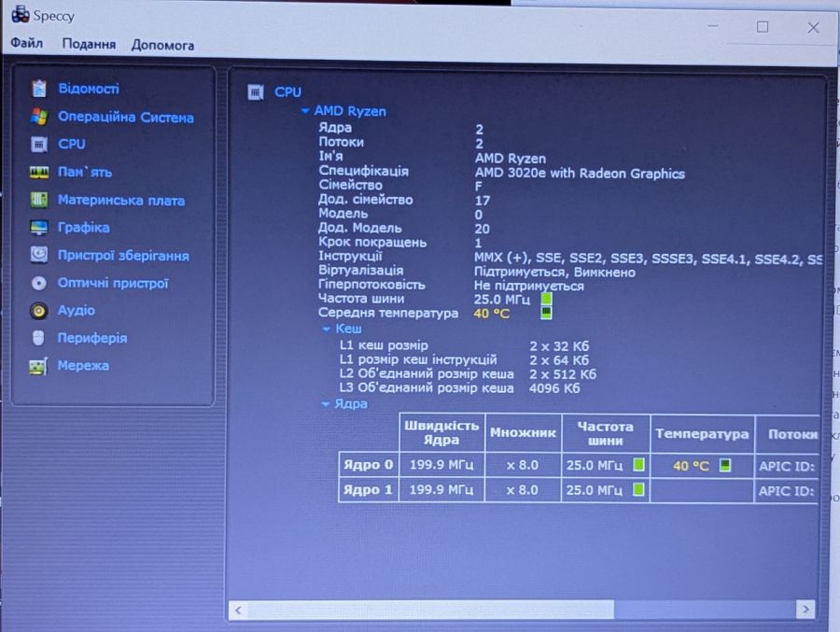The width and height of the screenshot is (840, 632).
Task: Click the CPU header chip icon in main panel
Action: click(x=256, y=92)
